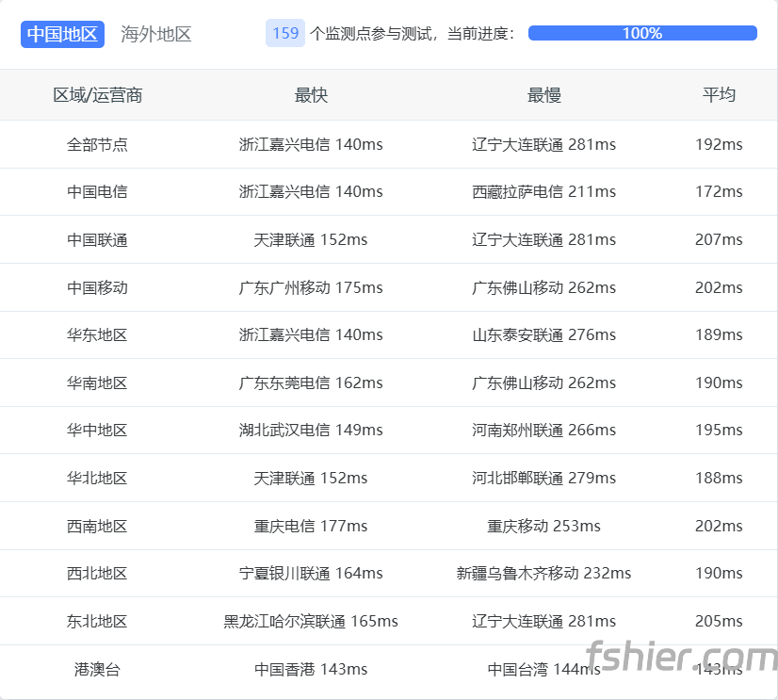Click the 最慢 column header
The height and width of the screenshot is (700, 778).
tap(543, 95)
